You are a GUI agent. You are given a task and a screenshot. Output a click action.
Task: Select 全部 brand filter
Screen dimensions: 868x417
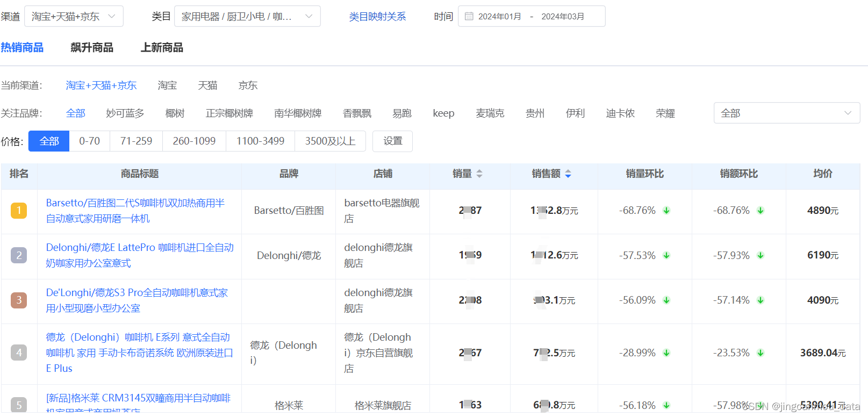pos(76,113)
